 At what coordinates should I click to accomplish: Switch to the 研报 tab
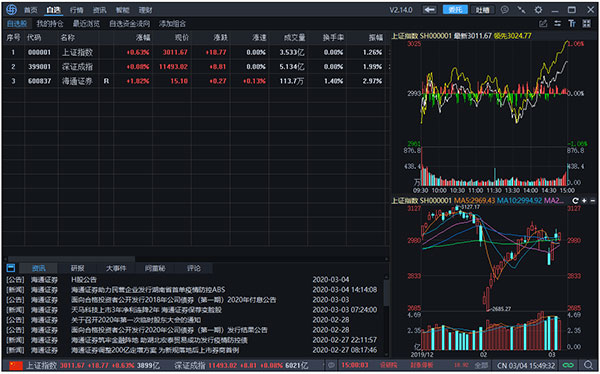(x=77, y=268)
